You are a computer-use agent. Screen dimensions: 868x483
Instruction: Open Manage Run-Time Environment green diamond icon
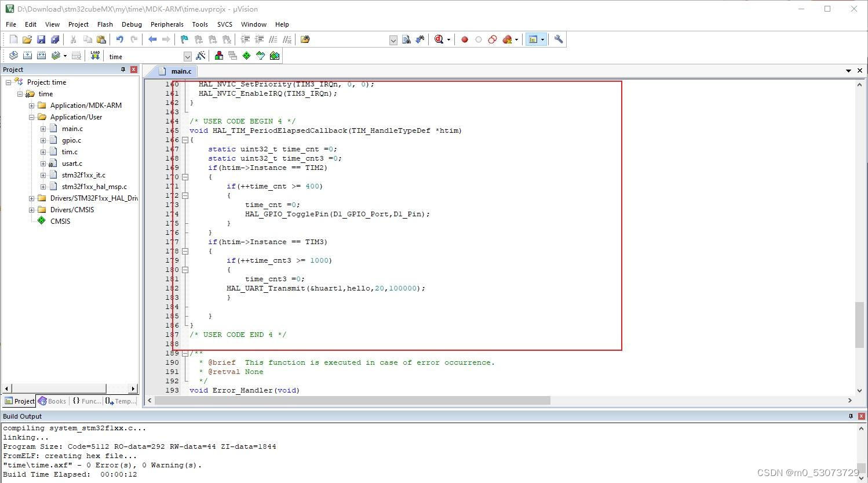pos(247,56)
